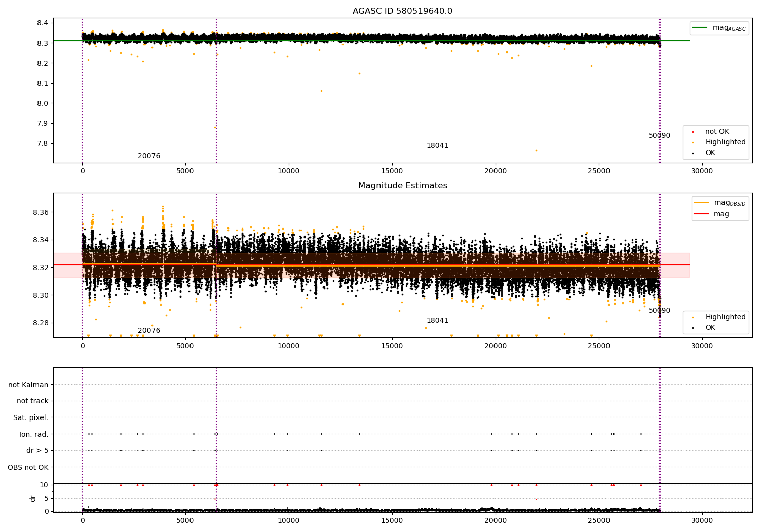
Task: Click x-axis tick 10000 under the top plot
Action: click(289, 171)
